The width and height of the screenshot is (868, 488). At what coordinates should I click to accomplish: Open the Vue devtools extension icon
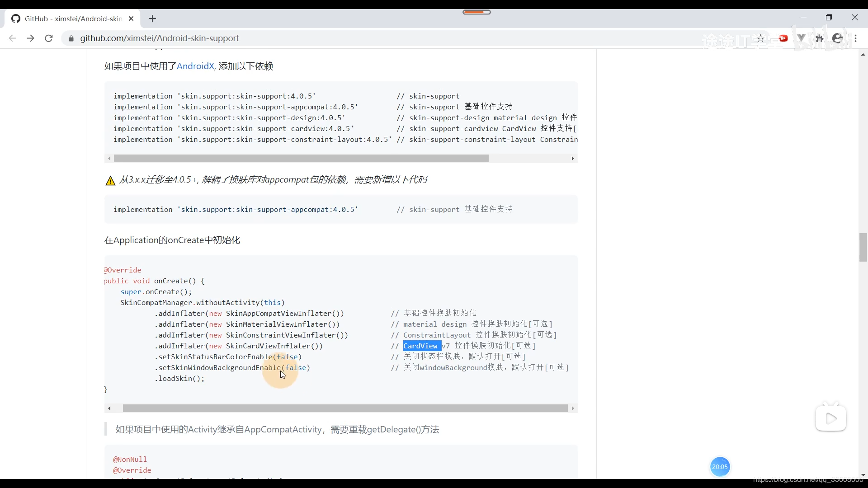point(801,38)
